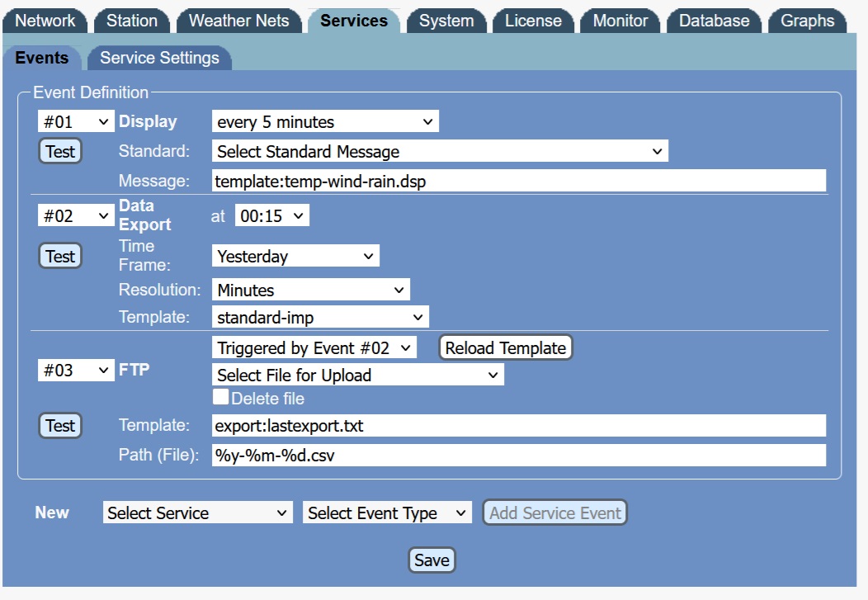The height and width of the screenshot is (600, 868).
Task: Switch to the Network tab
Action: 45,21
